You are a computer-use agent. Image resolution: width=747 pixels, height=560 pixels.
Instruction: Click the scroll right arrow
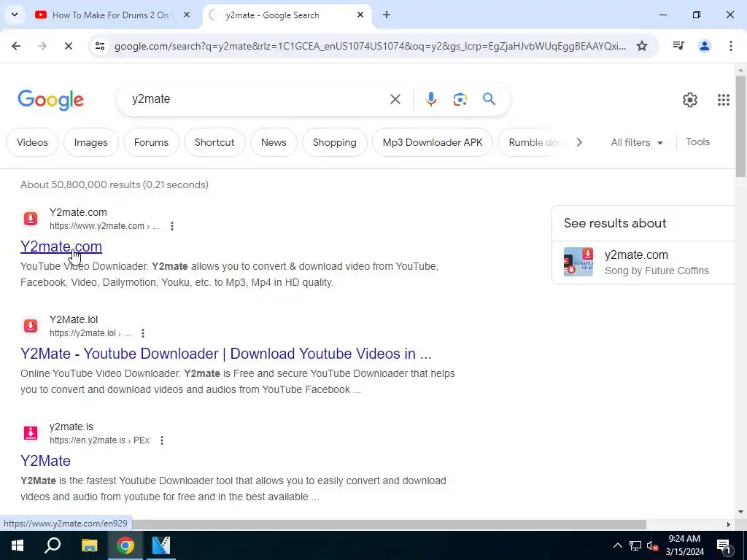pyautogui.click(x=729, y=524)
